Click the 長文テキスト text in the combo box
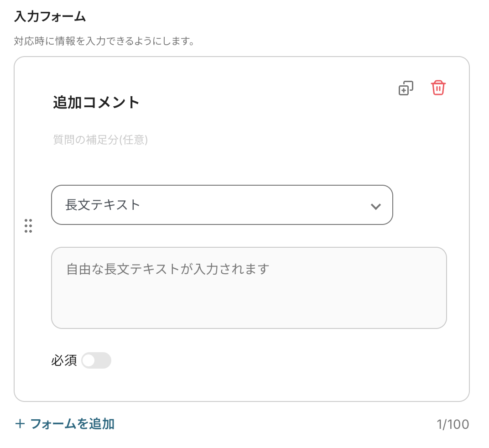The width and height of the screenshot is (489, 448). click(103, 205)
